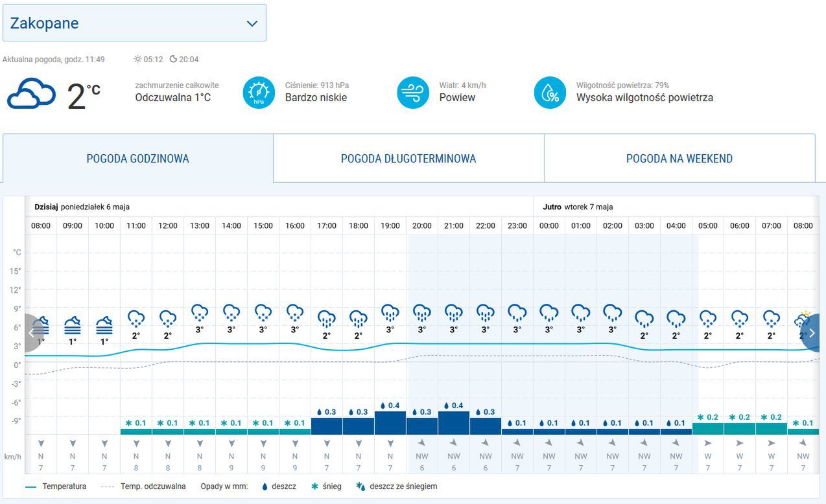Viewport: 826px width, 504px height.
Task: Click 'Aktualna pogoda, godz. 11:49' text
Action: pyautogui.click(x=54, y=60)
